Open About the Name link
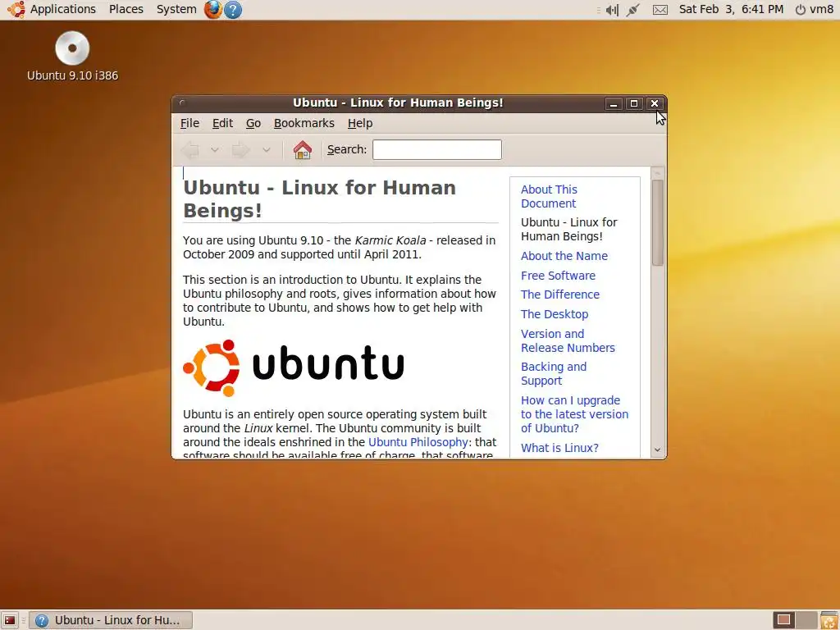 tap(564, 256)
